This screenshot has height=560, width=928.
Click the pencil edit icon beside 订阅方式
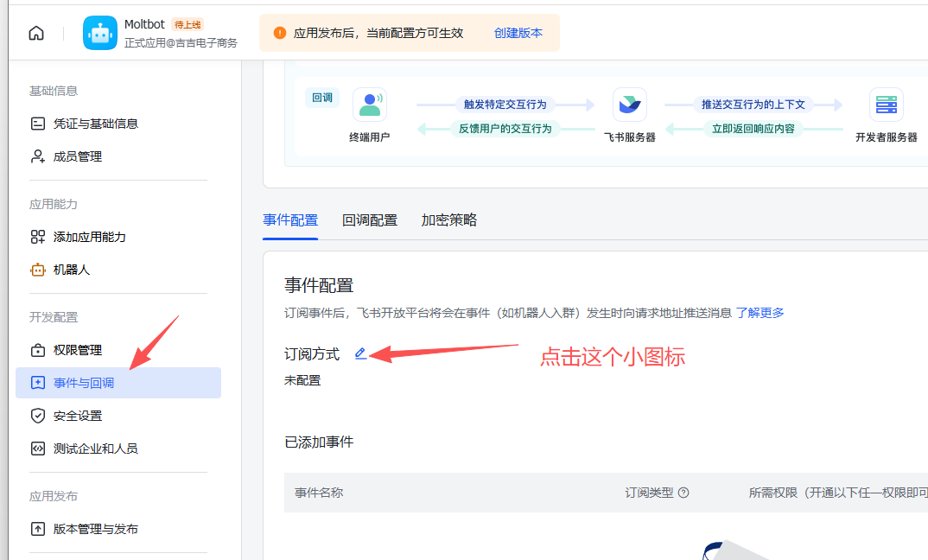(361, 353)
